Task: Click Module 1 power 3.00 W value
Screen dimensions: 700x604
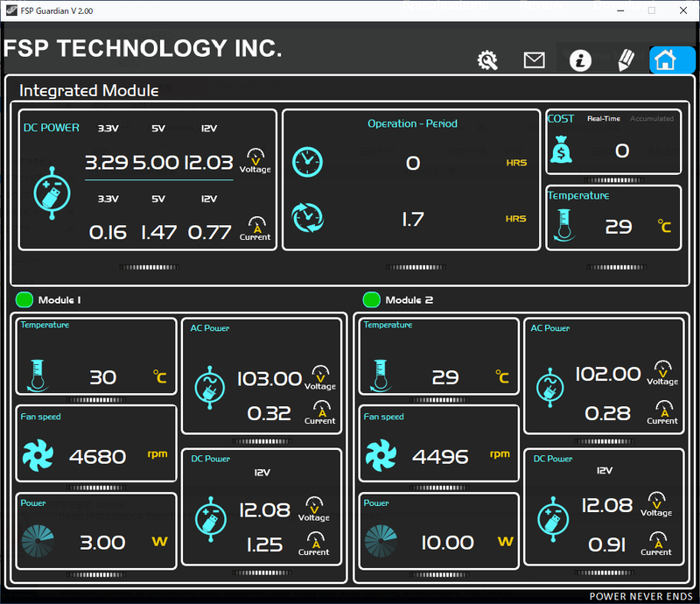Action: [102, 543]
